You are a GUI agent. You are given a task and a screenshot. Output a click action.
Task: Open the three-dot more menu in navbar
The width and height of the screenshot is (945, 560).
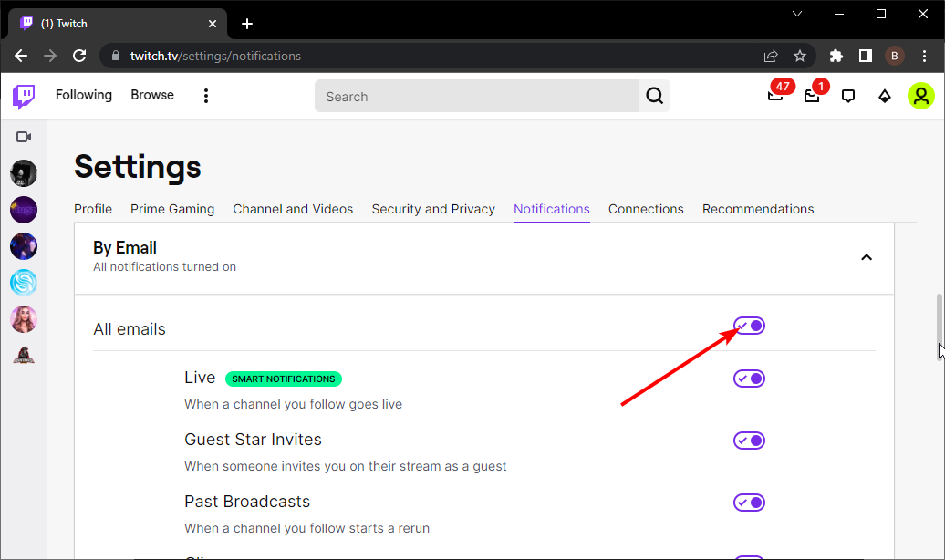pyautogui.click(x=206, y=96)
